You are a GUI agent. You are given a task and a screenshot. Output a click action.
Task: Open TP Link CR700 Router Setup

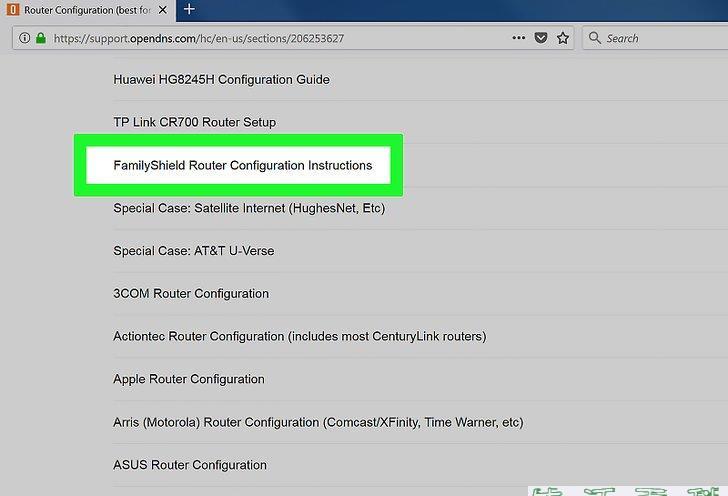point(195,122)
